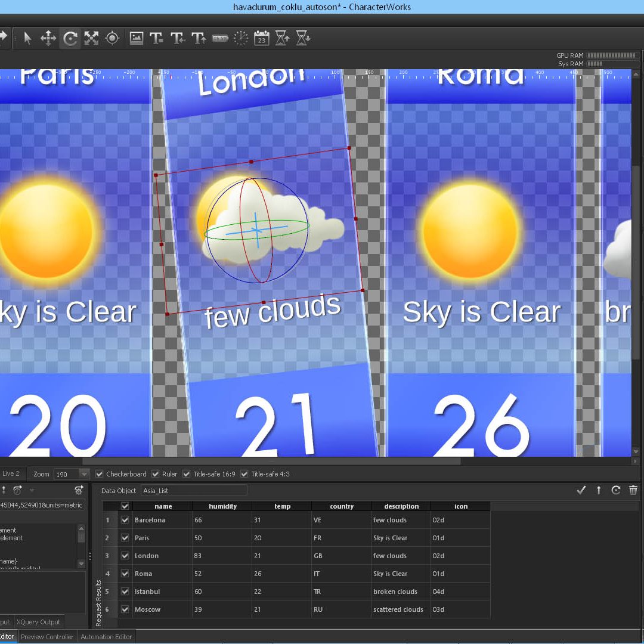Uncheck the Ruler option
This screenshot has height=644, width=644.
[x=156, y=474]
